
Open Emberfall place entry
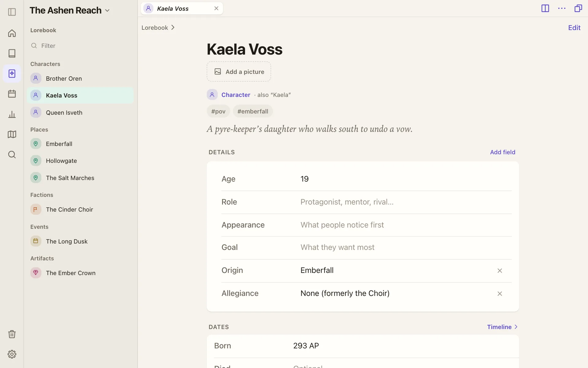pos(80,144)
